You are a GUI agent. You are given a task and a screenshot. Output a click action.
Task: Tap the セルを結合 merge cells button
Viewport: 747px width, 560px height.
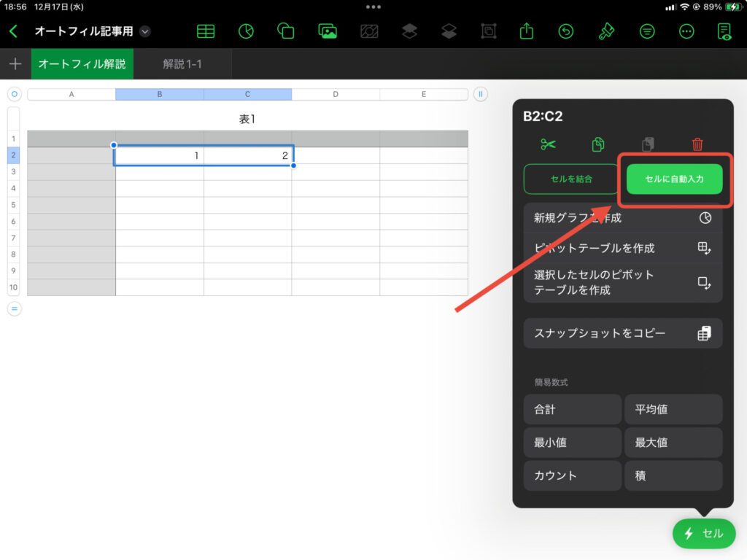pos(572,179)
